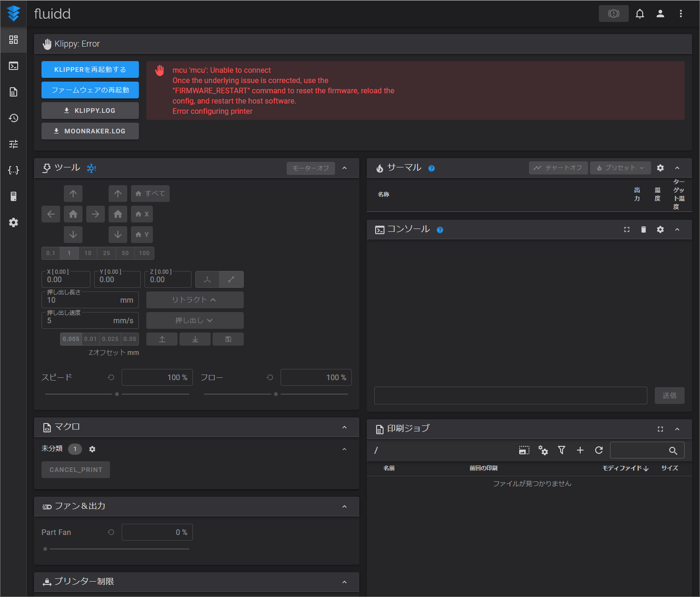Collapse the Thermal panel
This screenshot has height=597, width=700.
point(677,168)
